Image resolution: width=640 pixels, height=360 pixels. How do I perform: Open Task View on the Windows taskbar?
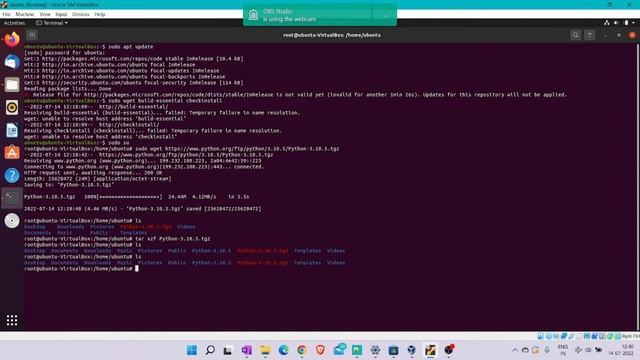coord(228,350)
